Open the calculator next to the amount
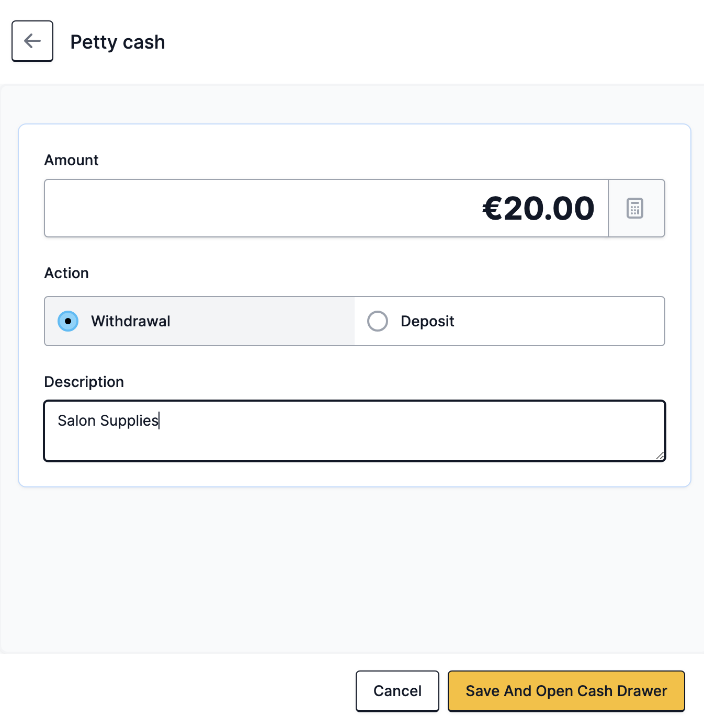The width and height of the screenshot is (704, 728). (x=636, y=208)
